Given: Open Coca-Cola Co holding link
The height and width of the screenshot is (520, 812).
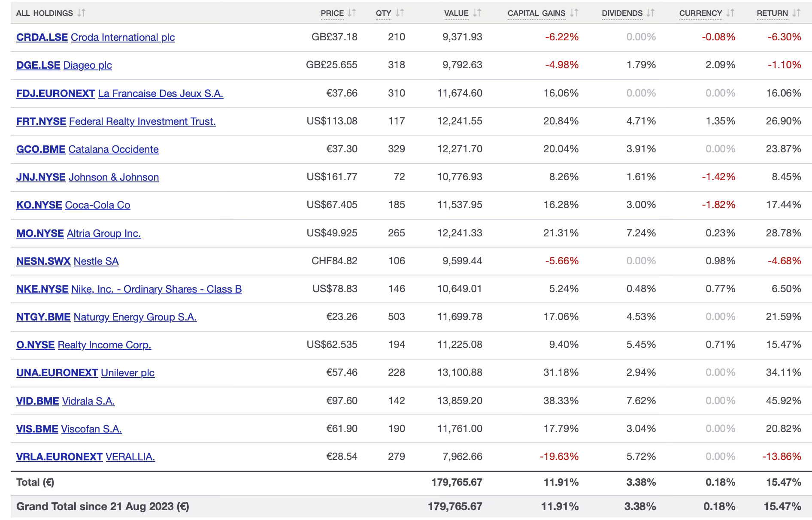Looking at the screenshot, I should (x=97, y=205).
